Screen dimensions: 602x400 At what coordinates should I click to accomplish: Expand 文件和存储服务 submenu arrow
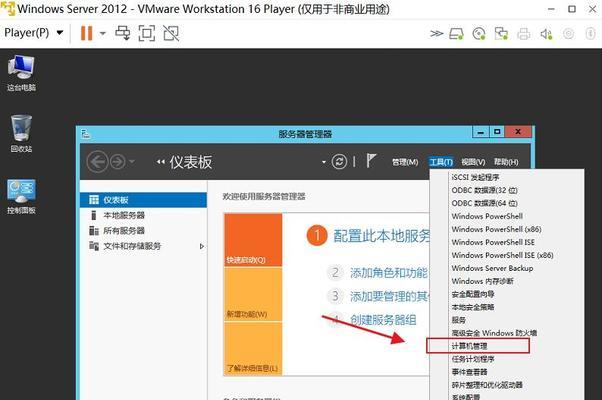pos(202,246)
